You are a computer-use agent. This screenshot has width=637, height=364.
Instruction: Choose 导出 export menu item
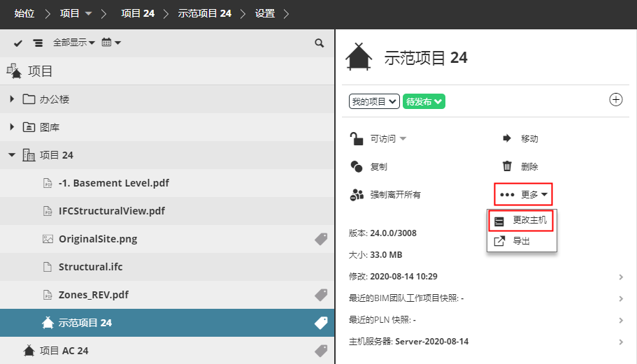point(522,241)
